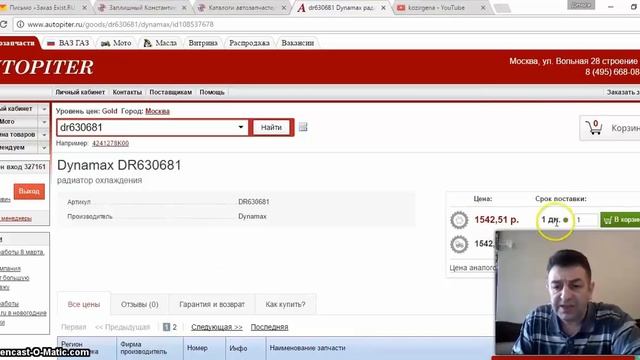Expand the Мото sidebar dropdown arrow
The image size is (640, 360).
pyautogui.click(x=44, y=122)
